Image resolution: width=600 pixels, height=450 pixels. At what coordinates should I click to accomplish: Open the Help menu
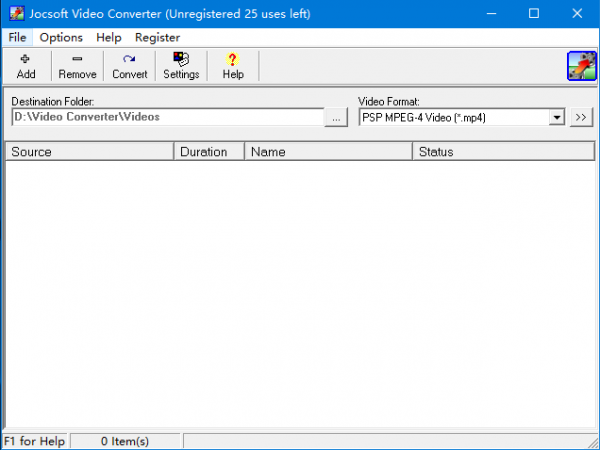tap(109, 37)
